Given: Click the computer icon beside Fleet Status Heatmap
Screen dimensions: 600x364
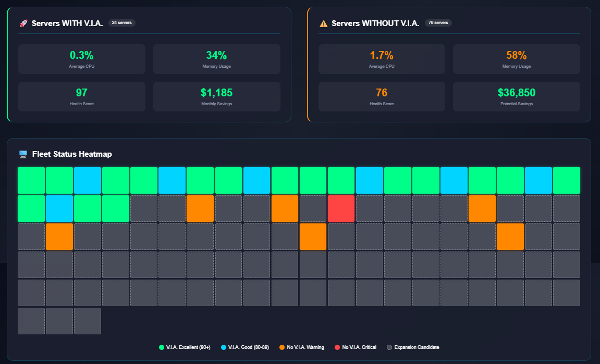Looking at the screenshot, I should [x=23, y=154].
